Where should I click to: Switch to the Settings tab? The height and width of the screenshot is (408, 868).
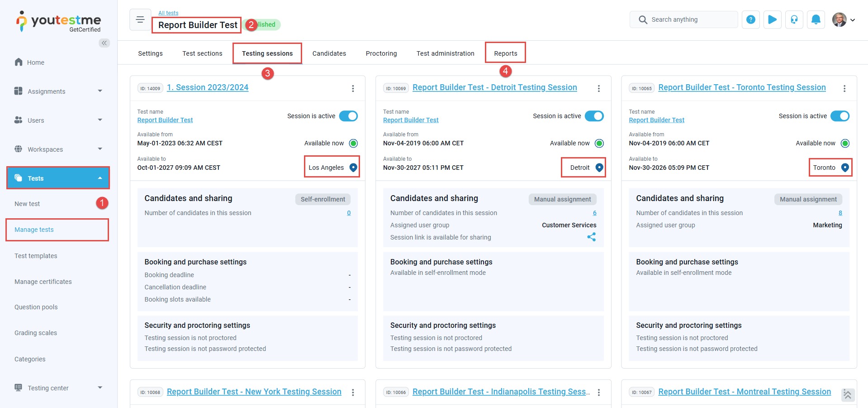coord(150,53)
